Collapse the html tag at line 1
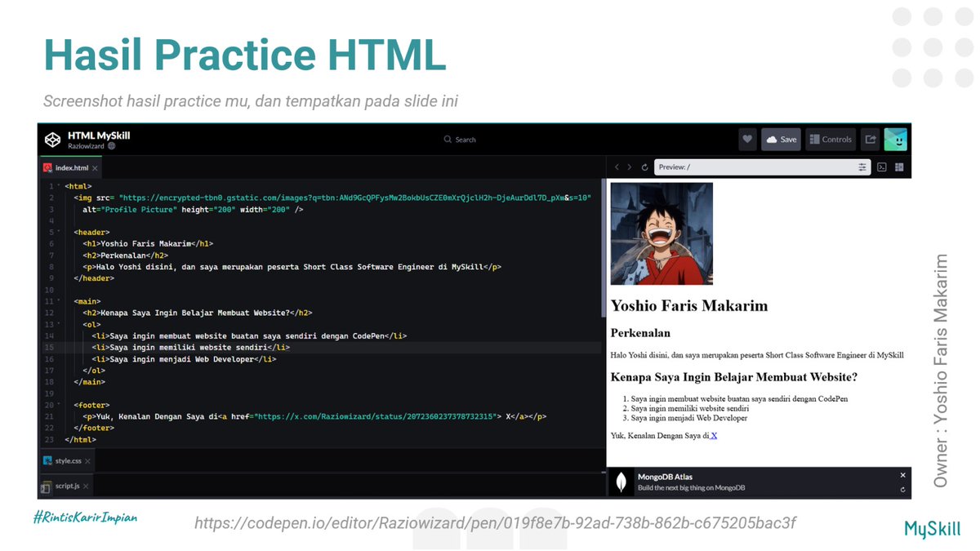980x551 pixels. point(59,186)
